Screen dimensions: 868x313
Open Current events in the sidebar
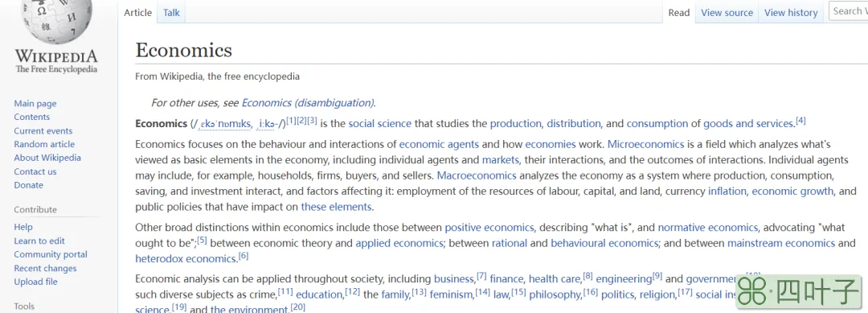click(43, 130)
